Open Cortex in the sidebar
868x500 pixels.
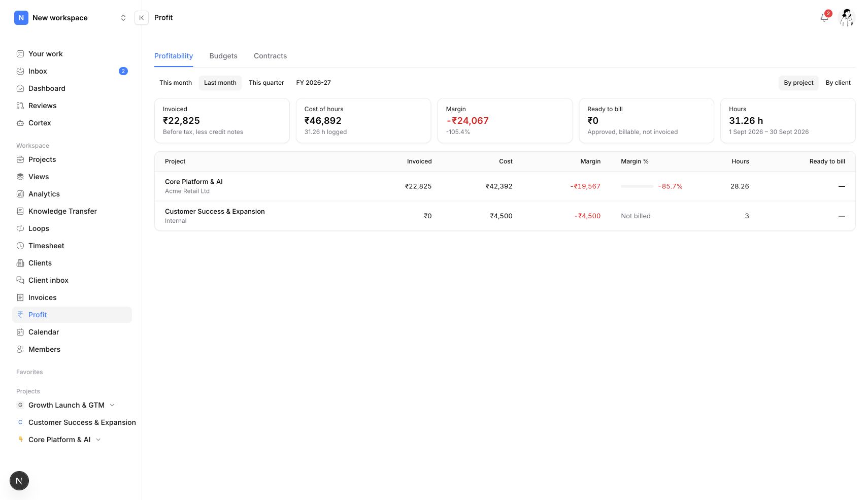[x=72, y=123]
